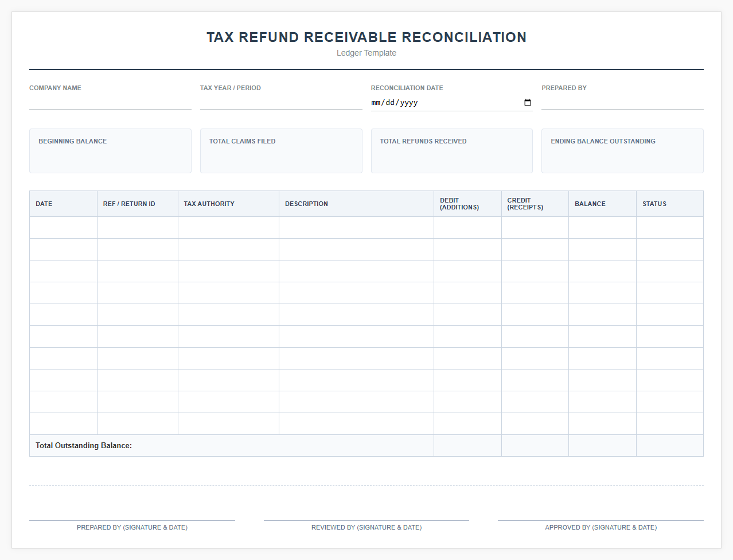Select the Total Refunds Received box

pyautogui.click(x=452, y=151)
